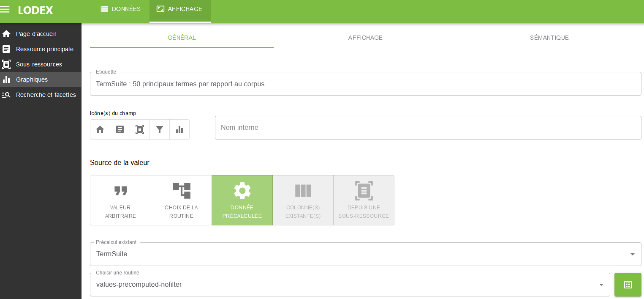The image size is (644, 299).
Task: Switch to the Sémantique tab
Action: click(x=549, y=38)
